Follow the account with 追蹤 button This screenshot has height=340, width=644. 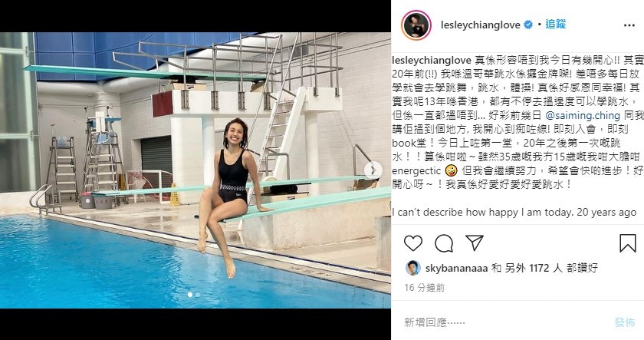tap(556, 25)
